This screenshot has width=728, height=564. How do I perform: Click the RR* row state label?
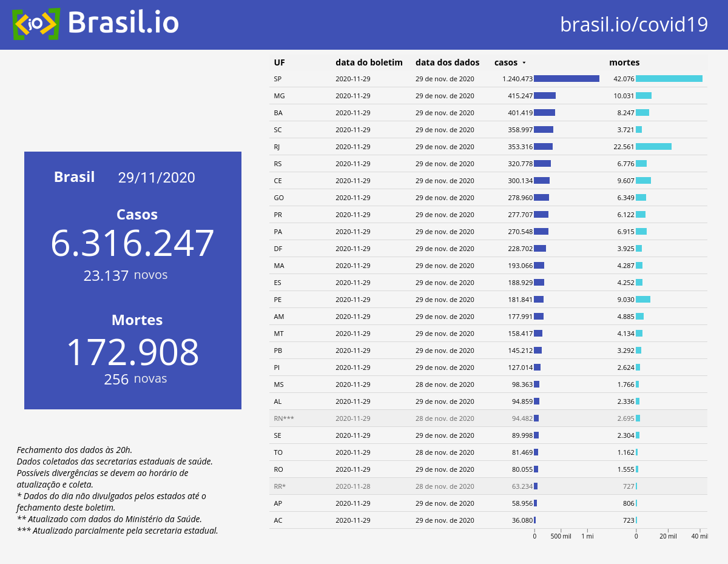[280, 486]
